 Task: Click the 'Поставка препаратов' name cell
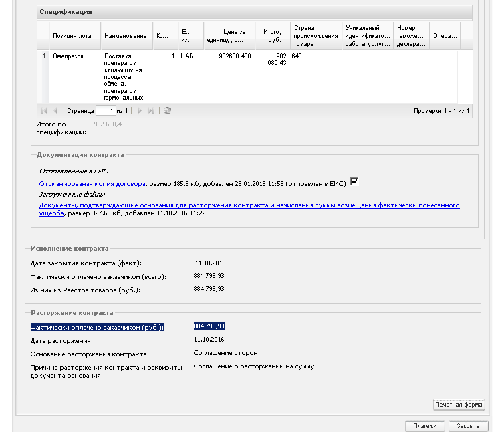tap(124, 76)
